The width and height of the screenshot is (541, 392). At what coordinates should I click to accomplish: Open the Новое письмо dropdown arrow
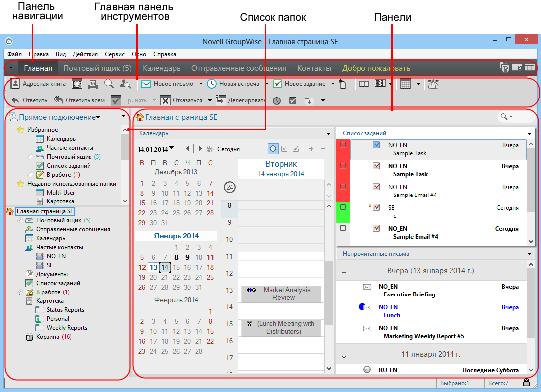[x=201, y=84]
